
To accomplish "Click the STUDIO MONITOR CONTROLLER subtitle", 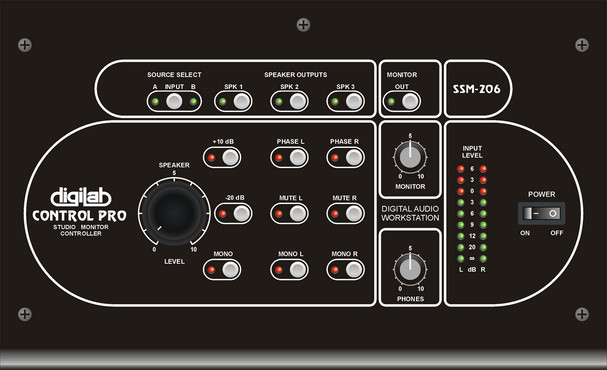I will click(x=81, y=230).
